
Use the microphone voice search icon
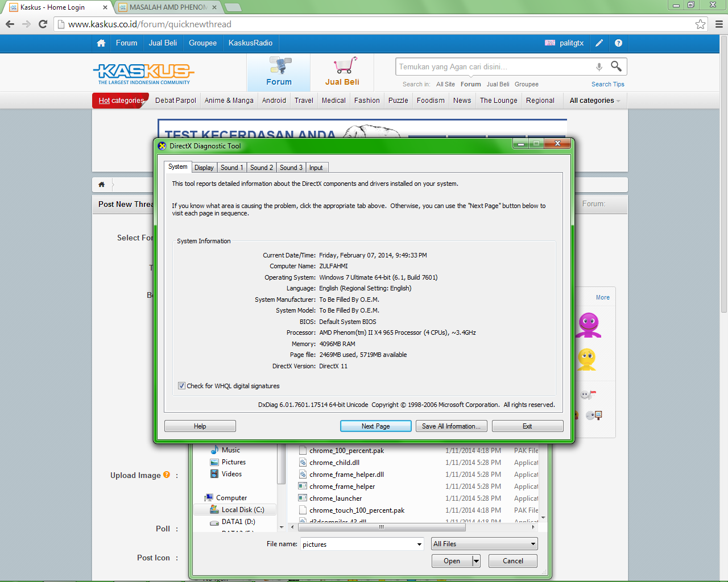pos(599,66)
